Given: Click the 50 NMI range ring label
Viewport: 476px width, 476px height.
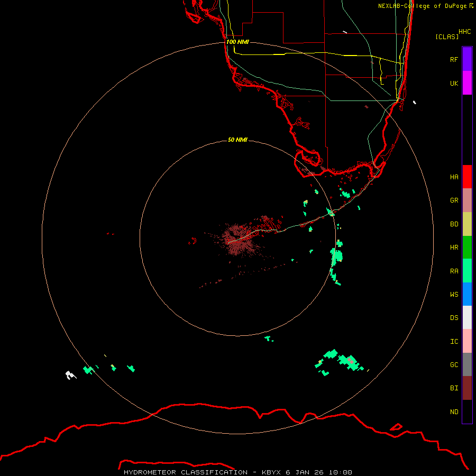Looking at the screenshot, I should pyautogui.click(x=237, y=140).
